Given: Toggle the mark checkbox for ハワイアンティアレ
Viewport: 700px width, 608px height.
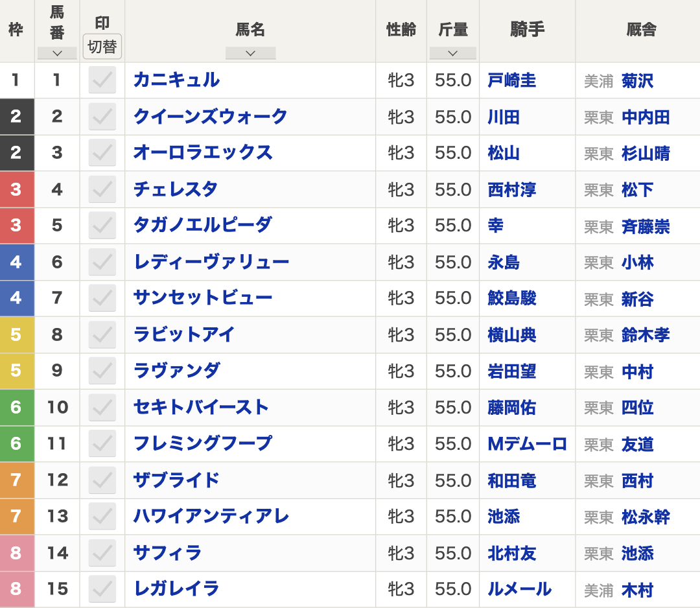Looking at the screenshot, I should 102,517.
